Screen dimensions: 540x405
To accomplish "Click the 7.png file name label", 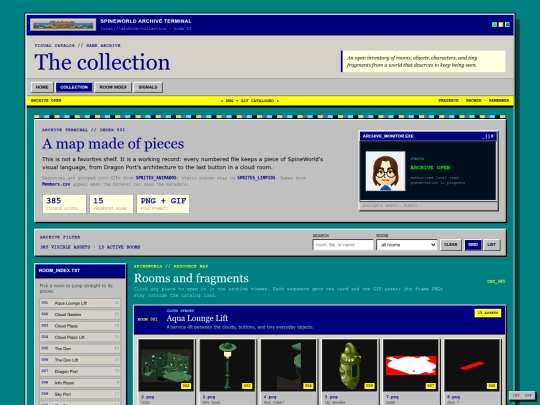I will click(x=392, y=397).
